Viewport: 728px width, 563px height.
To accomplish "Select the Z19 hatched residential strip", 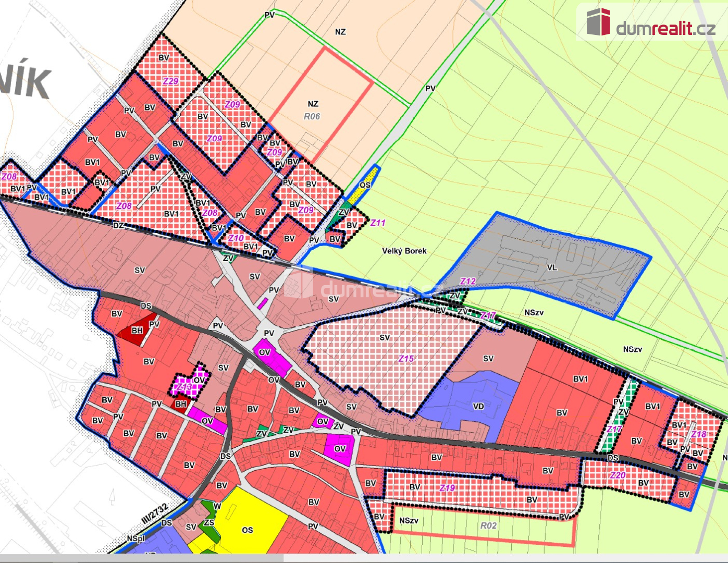I will (x=447, y=488).
